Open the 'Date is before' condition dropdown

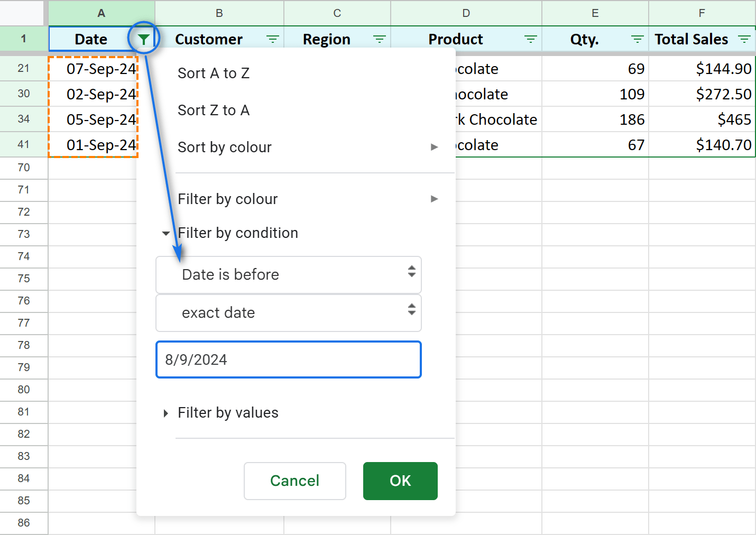[x=289, y=275]
